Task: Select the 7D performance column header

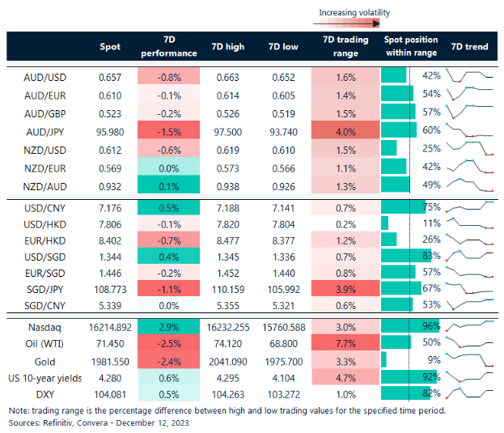Action: click(168, 47)
